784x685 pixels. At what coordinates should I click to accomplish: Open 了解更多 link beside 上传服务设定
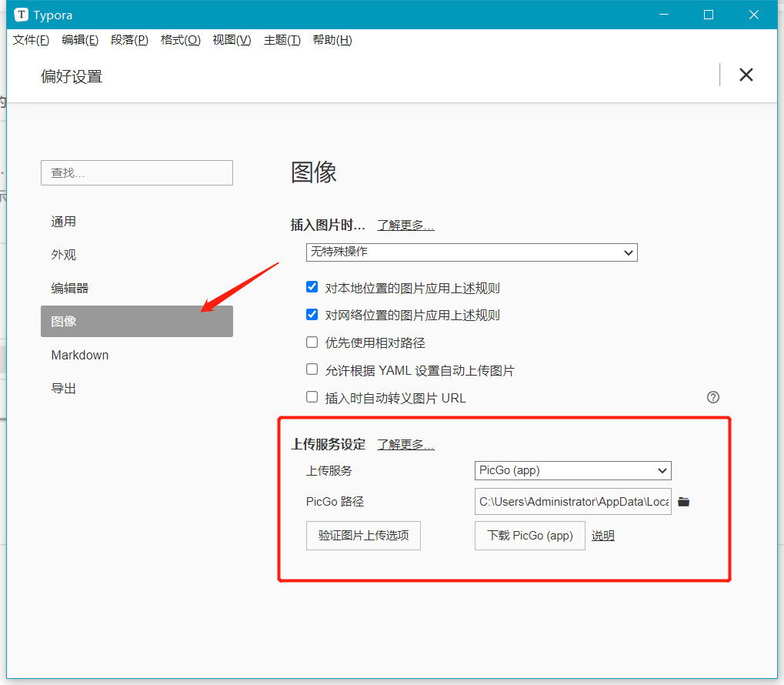405,444
